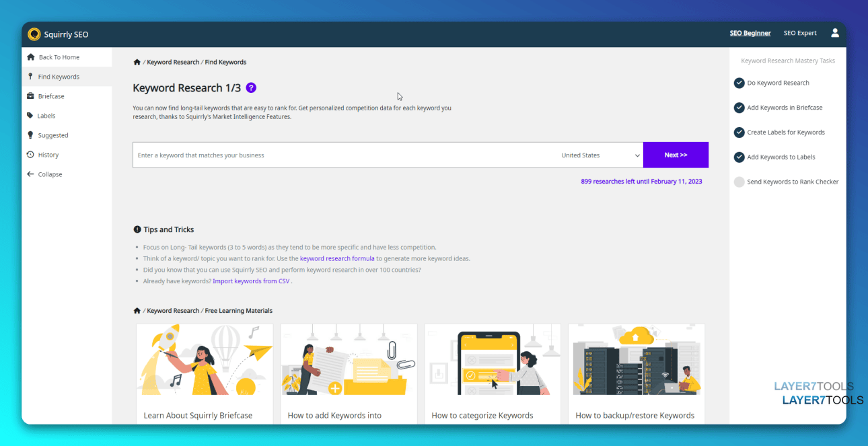Click Do Keyword Research task label
The image size is (868, 446).
pos(779,83)
